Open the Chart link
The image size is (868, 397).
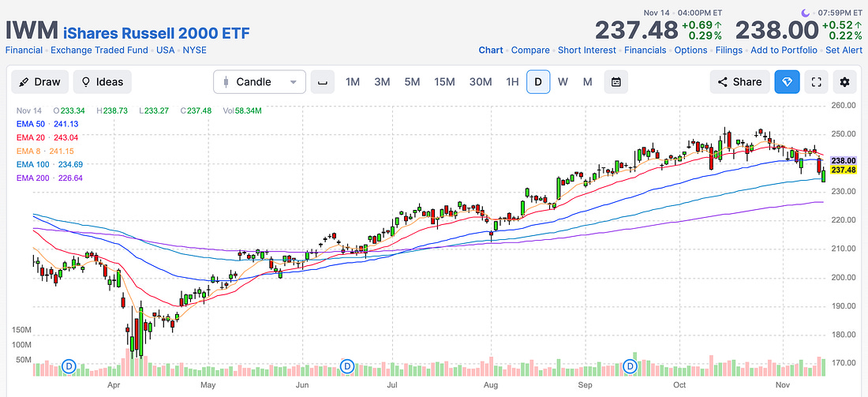tap(491, 50)
